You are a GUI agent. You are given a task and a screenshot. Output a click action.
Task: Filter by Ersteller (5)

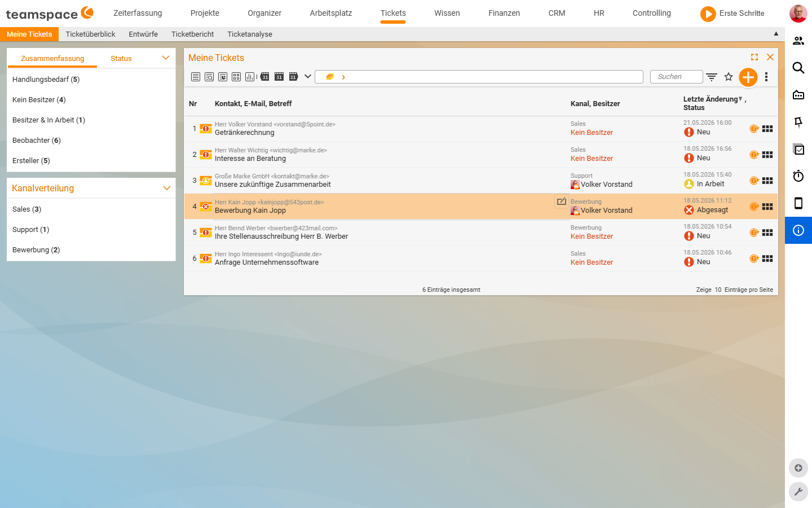tap(31, 161)
